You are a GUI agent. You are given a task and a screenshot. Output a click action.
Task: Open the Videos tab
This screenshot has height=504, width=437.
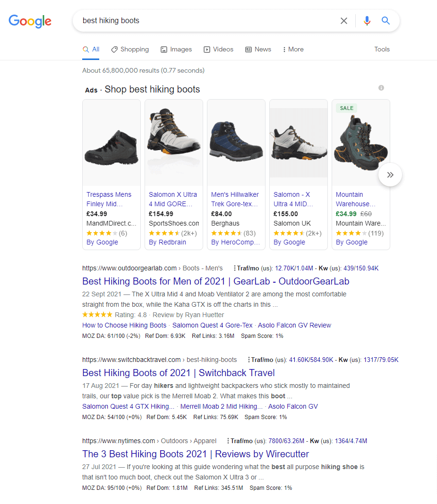(218, 49)
